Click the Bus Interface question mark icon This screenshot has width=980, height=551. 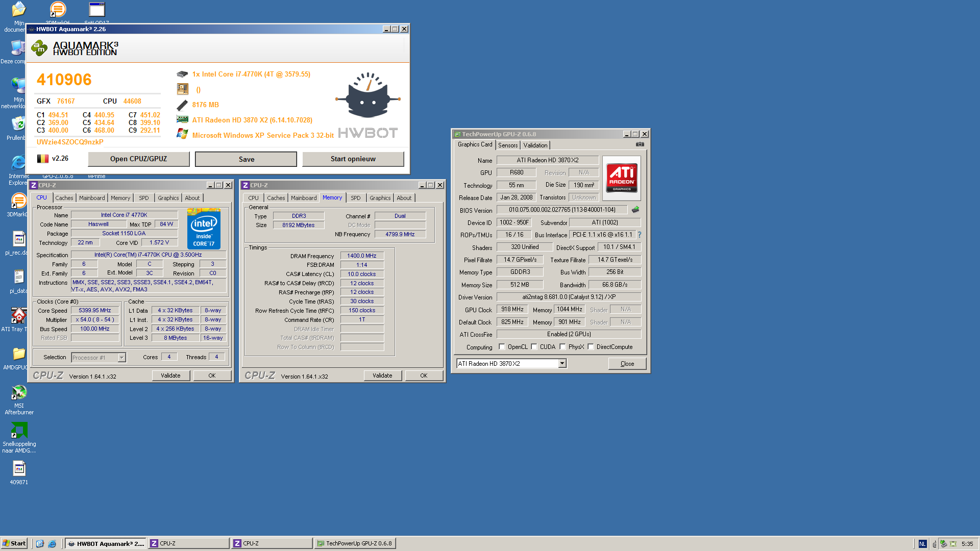click(639, 235)
